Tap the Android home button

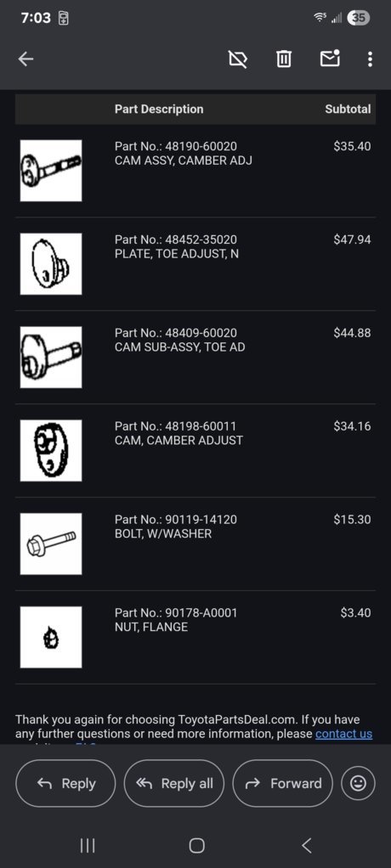click(x=196, y=845)
